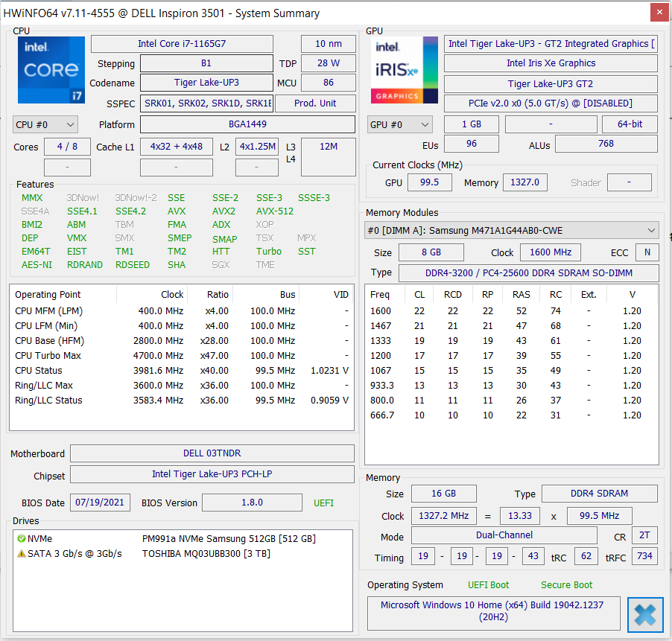Click the DDR4-3200 module type field
Viewport: 672px width, 641px height.
(x=529, y=273)
